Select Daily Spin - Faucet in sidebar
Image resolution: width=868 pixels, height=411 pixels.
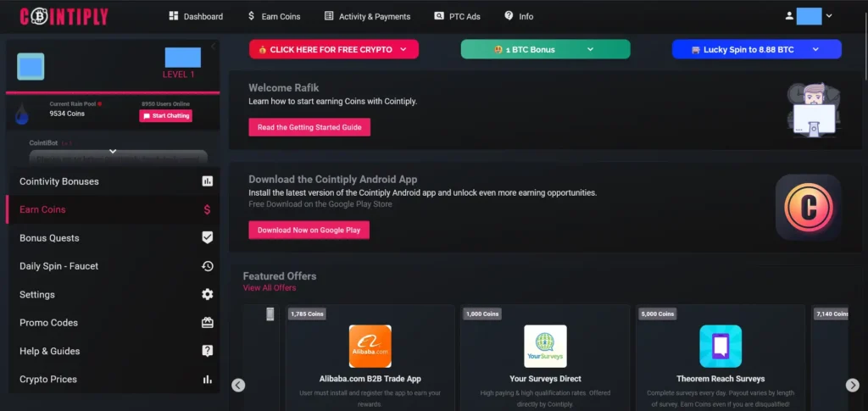113,266
